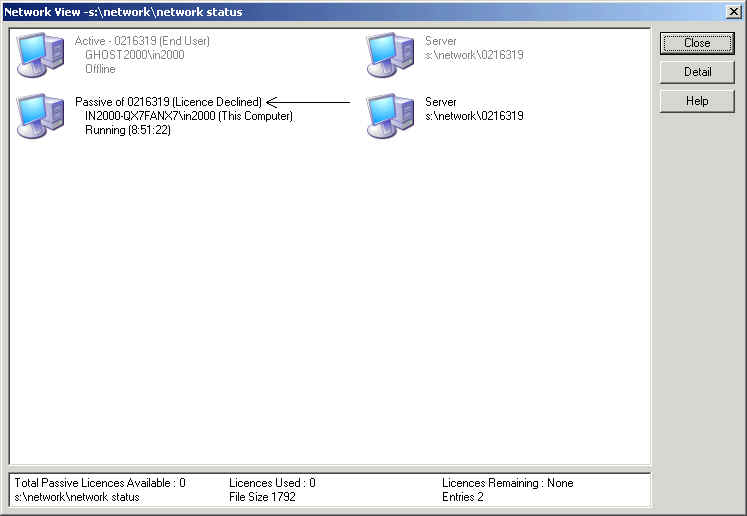Click 's:\network\0216319' path in Running row
747x516 pixels.
click(474, 116)
